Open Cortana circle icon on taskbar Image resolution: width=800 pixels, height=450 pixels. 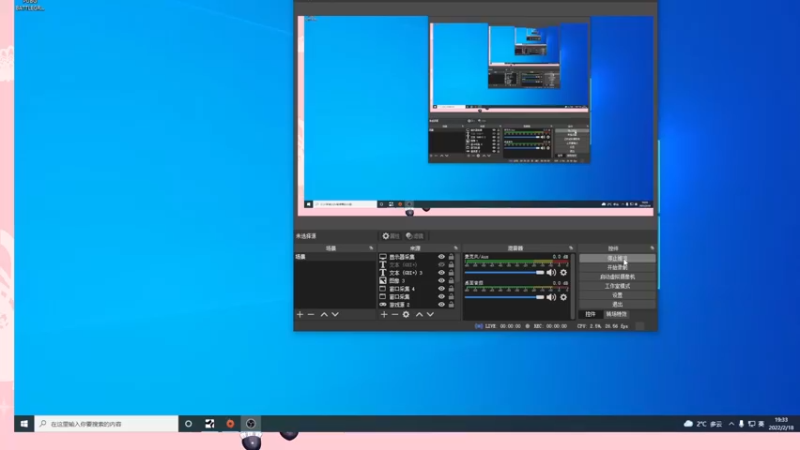click(x=189, y=424)
